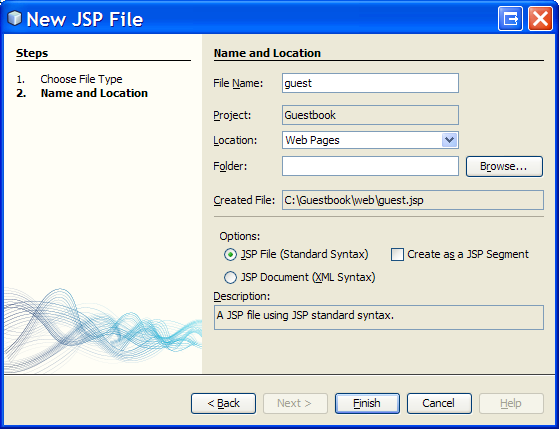The height and width of the screenshot is (429, 559).
Task: Click the Web Pages location combo box
Action: point(370,140)
